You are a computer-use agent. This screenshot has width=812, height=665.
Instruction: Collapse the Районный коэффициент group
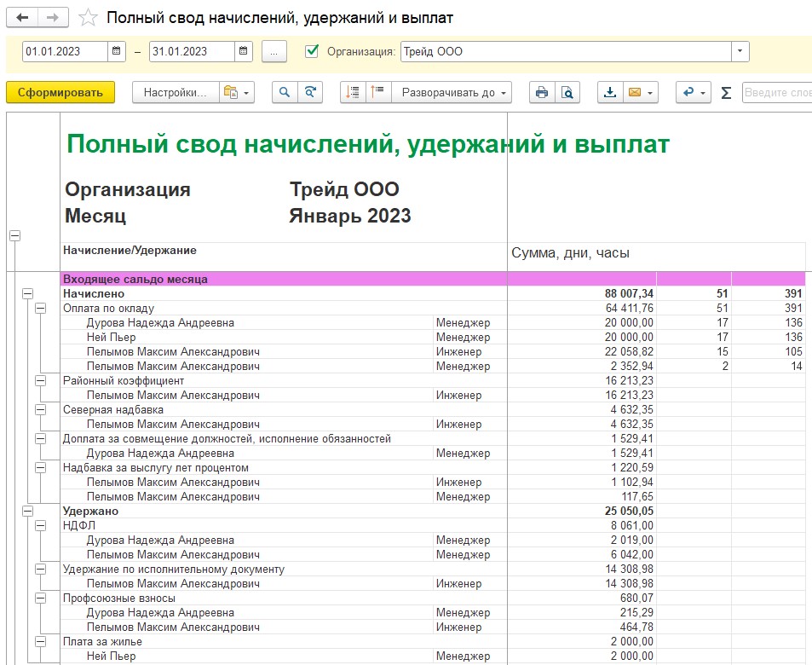coord(40,381)
